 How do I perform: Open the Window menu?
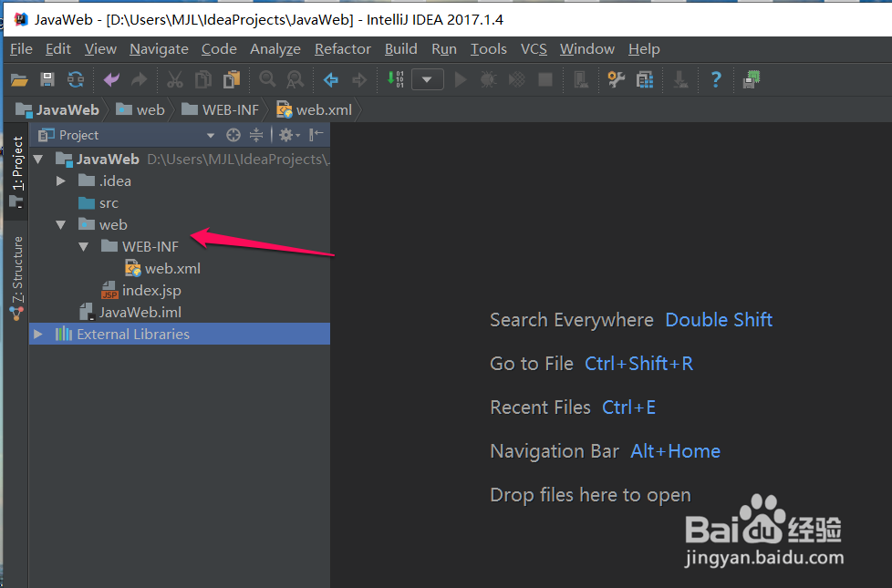click(x=587, y=49)
